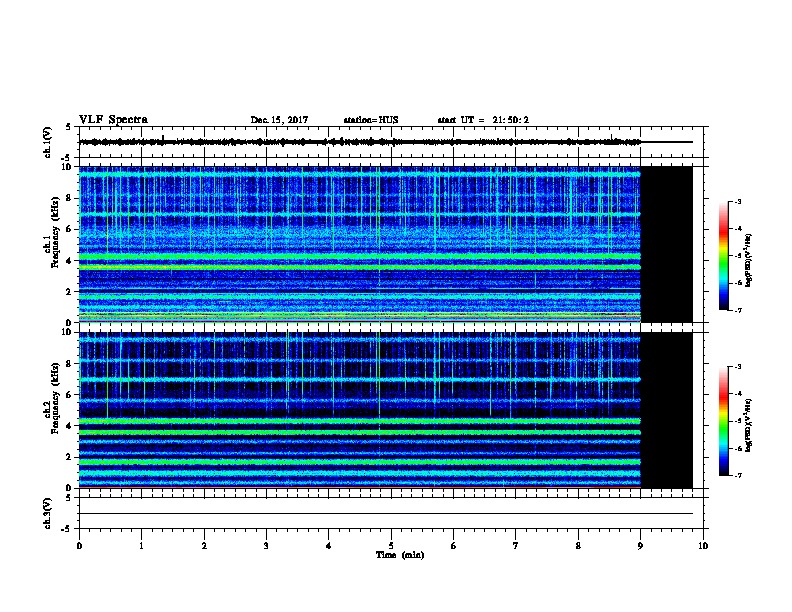792x612 pixels.
Task: Click time axis tick label "6"
Action: tap(454, 546)
